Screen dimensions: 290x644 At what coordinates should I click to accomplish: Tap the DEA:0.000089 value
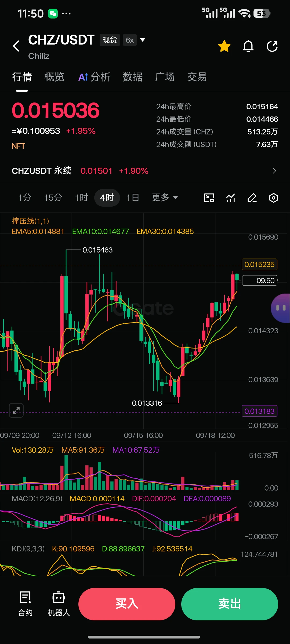(x=207, y=499)
